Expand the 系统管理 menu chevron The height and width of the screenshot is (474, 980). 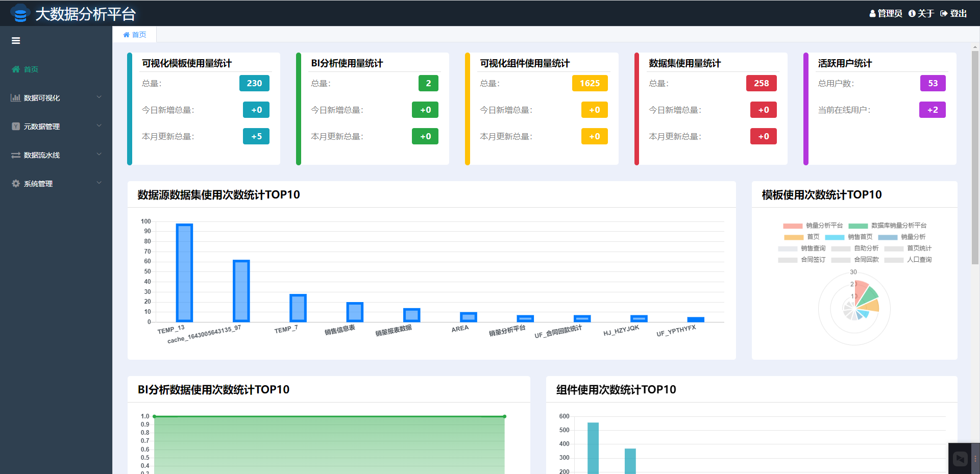click(x=100, y=183)
